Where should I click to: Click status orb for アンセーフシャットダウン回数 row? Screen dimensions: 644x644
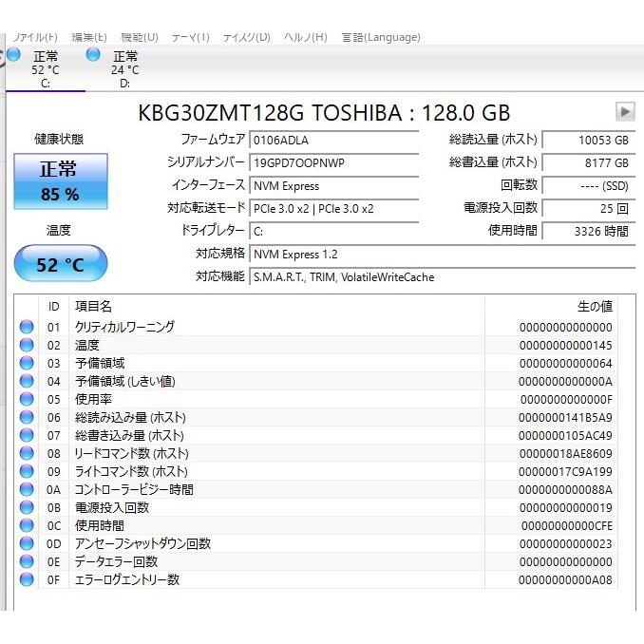(x=27, y=543)
